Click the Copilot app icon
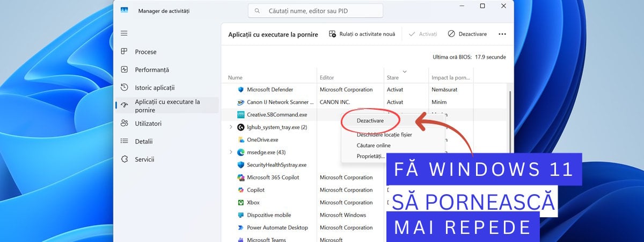 (241, 190)
